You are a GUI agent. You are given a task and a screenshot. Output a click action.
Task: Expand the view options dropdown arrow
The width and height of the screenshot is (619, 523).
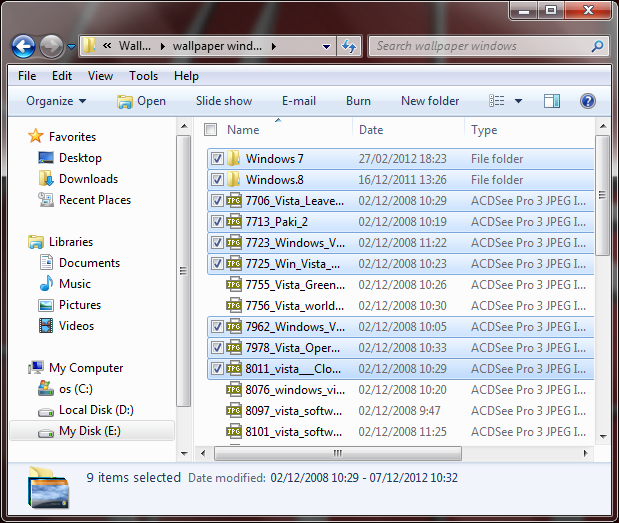[x=518, y=101]
